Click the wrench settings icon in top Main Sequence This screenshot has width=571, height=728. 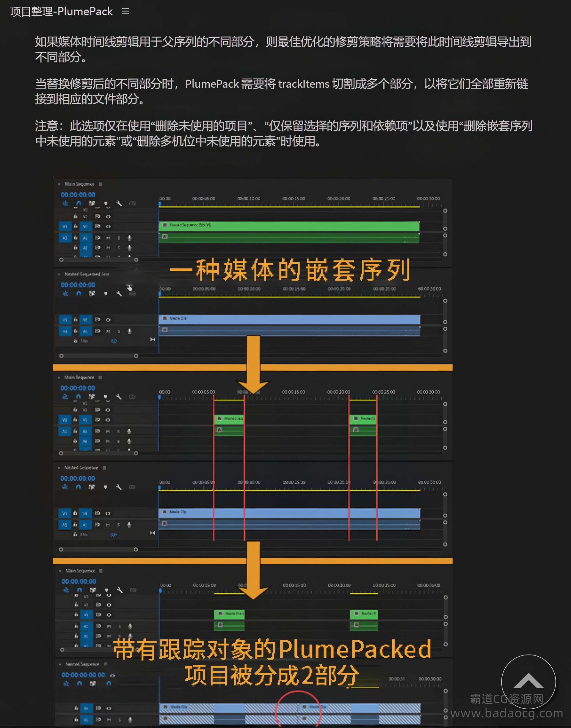[x=119, y=203]
